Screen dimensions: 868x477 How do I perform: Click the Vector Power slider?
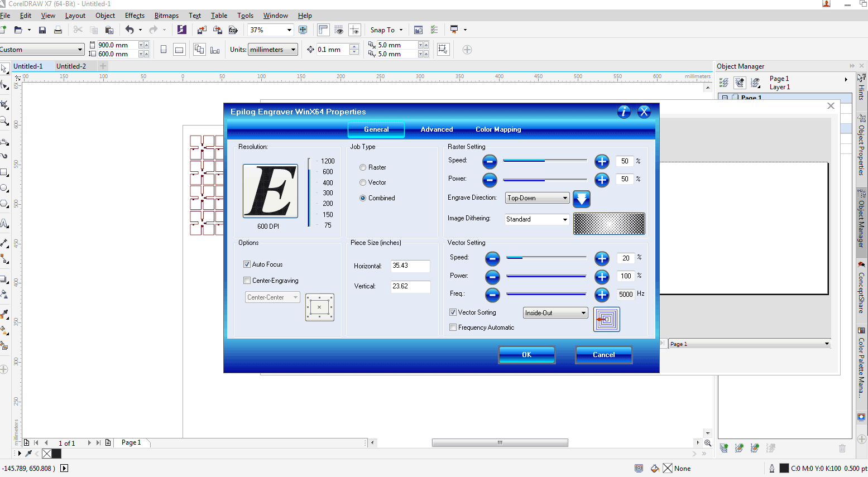click(x=546, y=276)
